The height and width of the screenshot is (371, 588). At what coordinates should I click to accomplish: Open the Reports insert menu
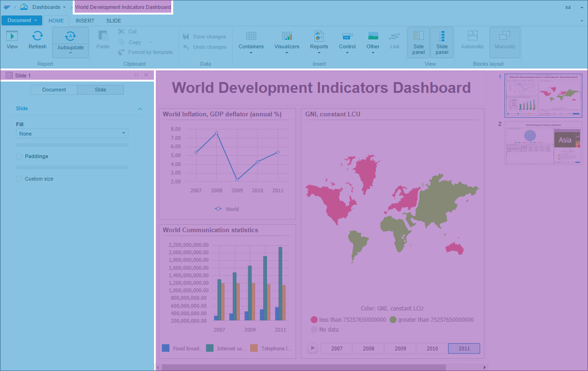click(x=319, y=41)
